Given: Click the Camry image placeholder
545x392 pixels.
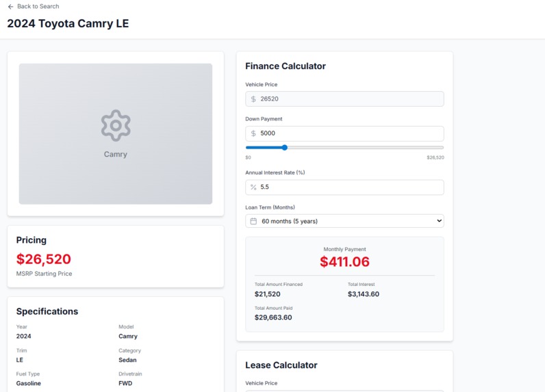Looking at the screenshot, I should point(116,133).
